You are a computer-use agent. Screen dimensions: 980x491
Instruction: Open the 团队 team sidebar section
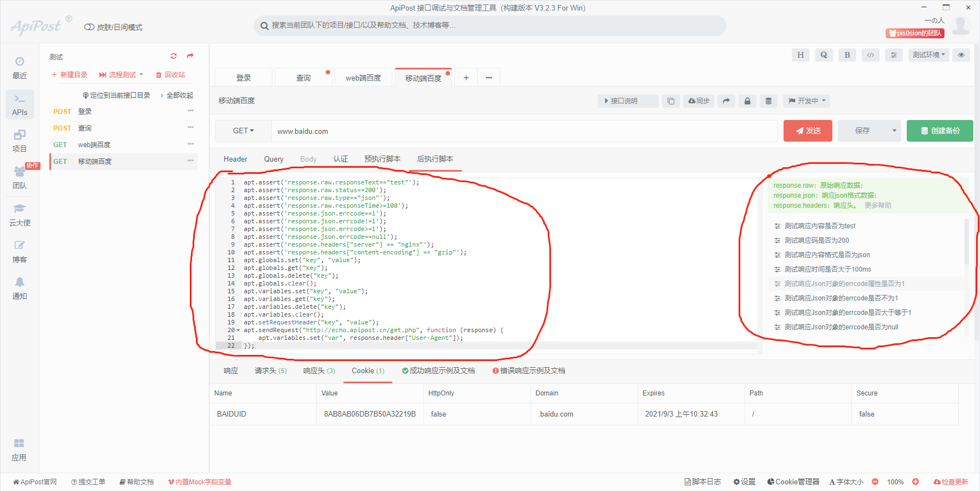click(19, 178)
